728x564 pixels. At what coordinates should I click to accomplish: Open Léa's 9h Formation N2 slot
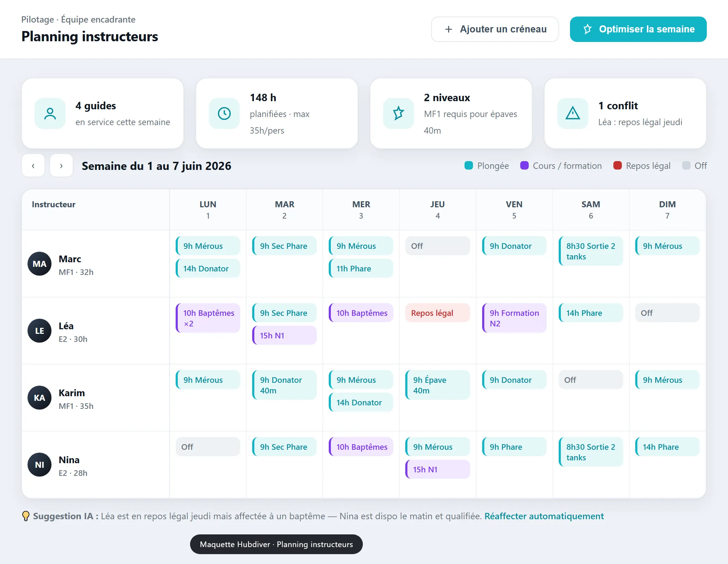pos(514,318)
